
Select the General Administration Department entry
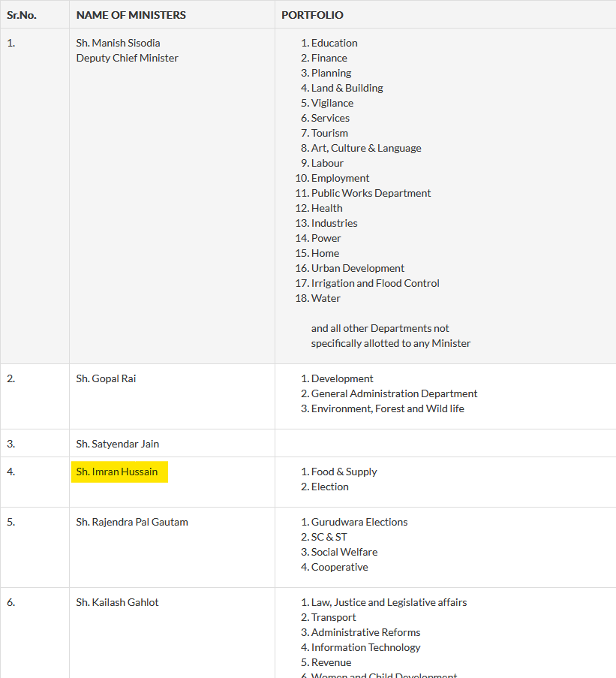click(394, 393)
